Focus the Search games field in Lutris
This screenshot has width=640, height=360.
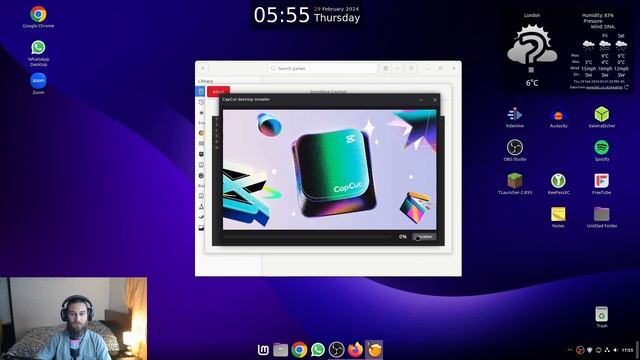coord(322,68)
